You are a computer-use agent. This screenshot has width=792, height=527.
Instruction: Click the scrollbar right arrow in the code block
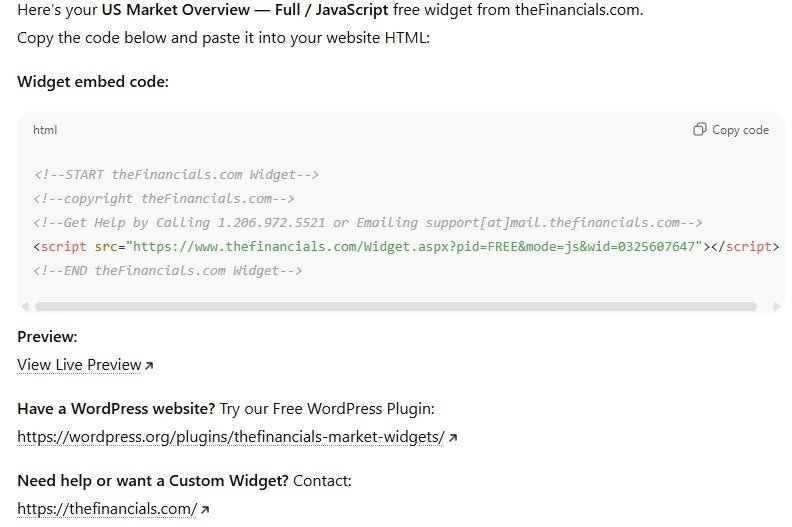tap(777, 306)
